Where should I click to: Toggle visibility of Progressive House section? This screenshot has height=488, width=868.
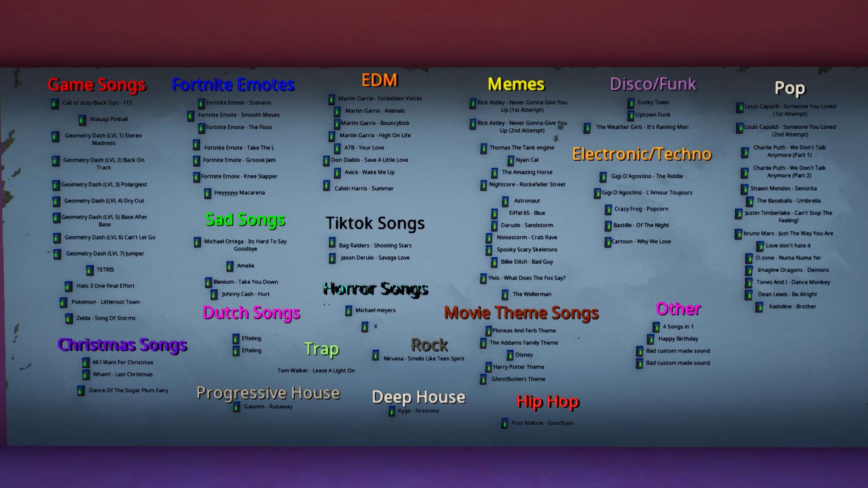coord(268,393)
